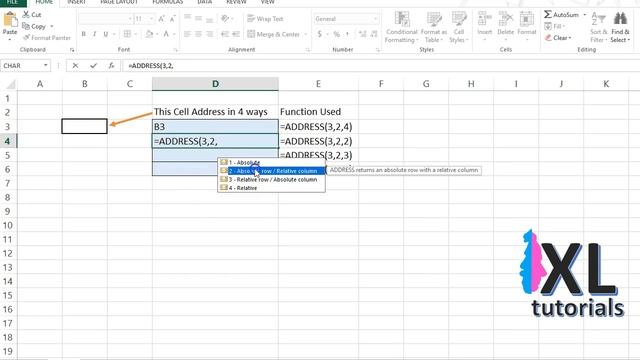Click the Clear eraser button

coord(558,38)
